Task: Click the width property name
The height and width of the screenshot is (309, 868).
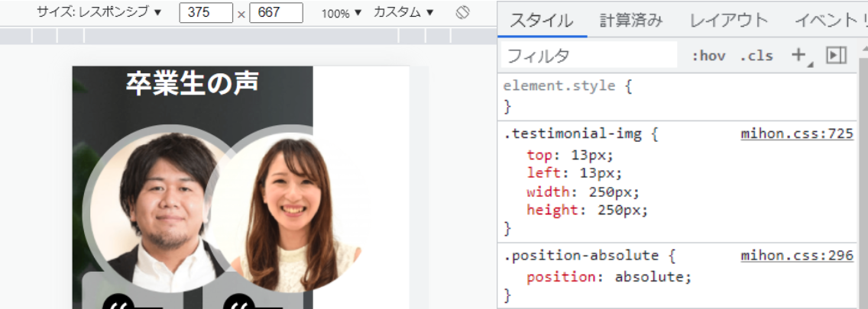Action: click(x=549, y=192)
